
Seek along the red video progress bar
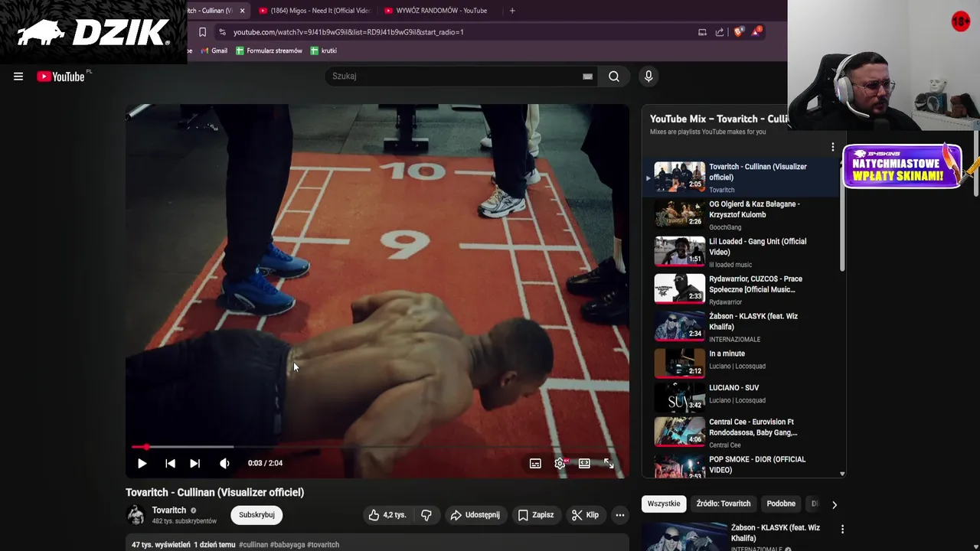(377, 447)
